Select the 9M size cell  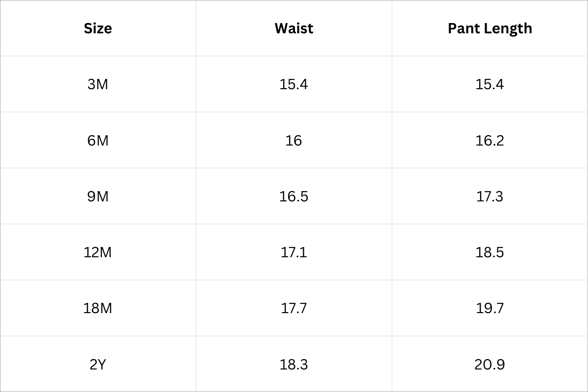(x=98, y=196)
